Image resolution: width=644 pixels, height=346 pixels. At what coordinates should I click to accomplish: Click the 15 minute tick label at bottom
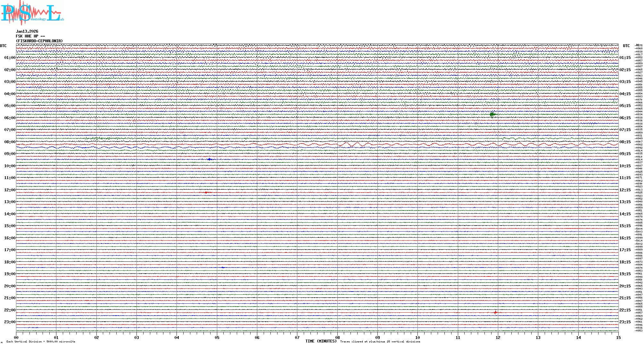618,337
